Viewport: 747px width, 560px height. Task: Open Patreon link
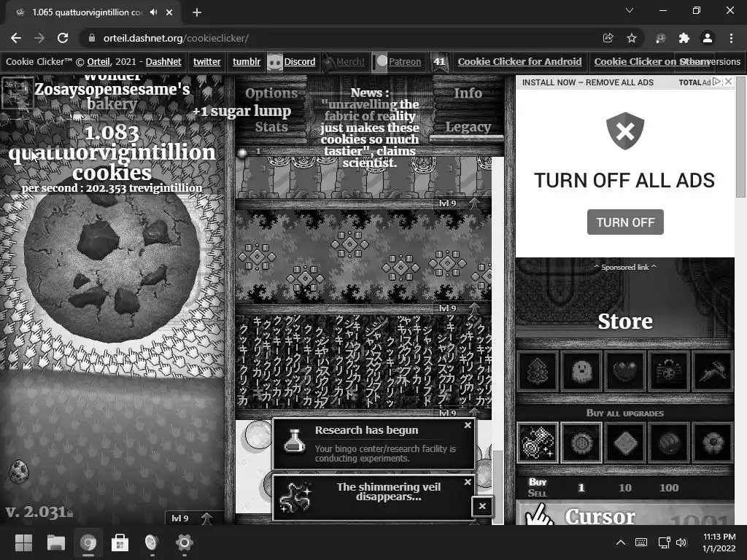[x=405, y=62]
